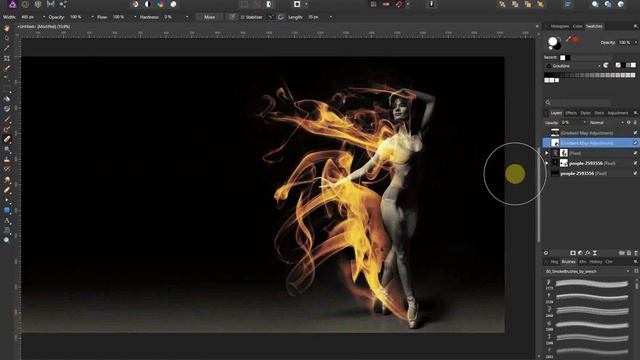Switch to Effects tab

[x=571, y=113]
